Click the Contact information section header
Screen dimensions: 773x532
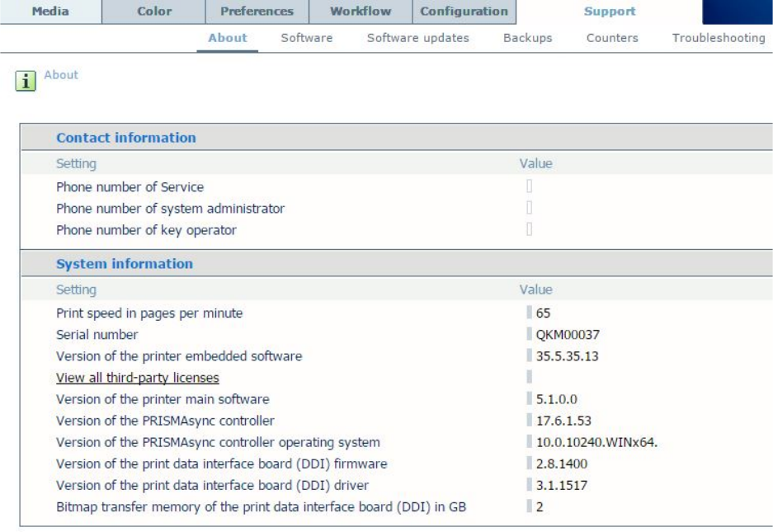125,138
